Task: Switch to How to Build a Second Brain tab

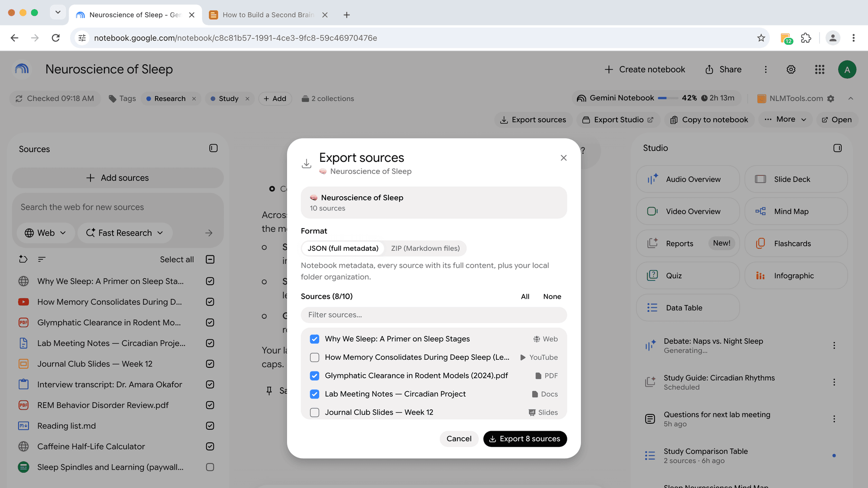Action: (269, 15)
